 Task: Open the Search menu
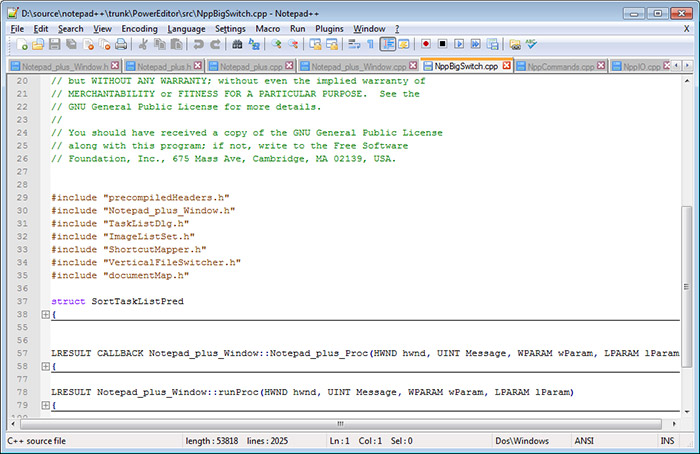pyautogui.click(x=71, y=29)
